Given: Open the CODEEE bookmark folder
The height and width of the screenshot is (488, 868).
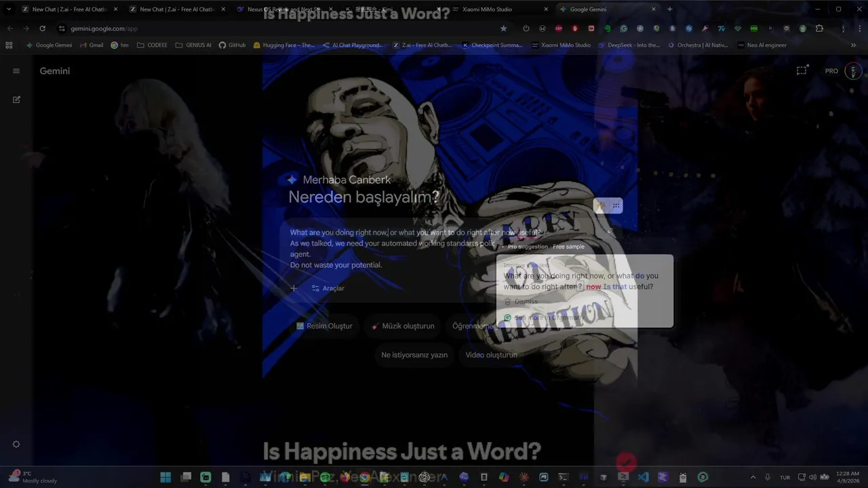Looking at the screenshot, I should [x=152, y=45].
